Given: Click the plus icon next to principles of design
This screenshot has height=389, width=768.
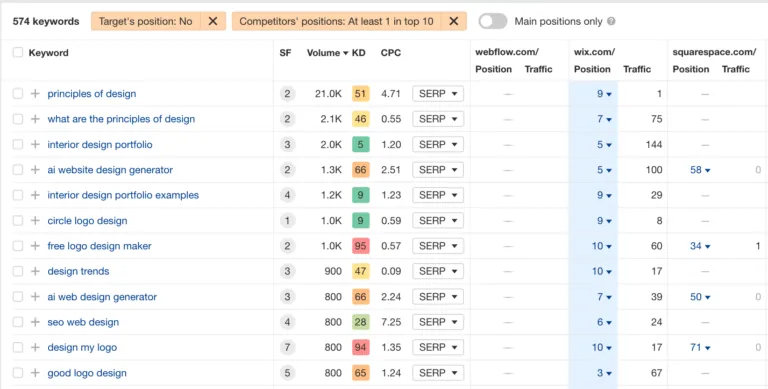Looking at the screenshot, I should coord(35,94).
